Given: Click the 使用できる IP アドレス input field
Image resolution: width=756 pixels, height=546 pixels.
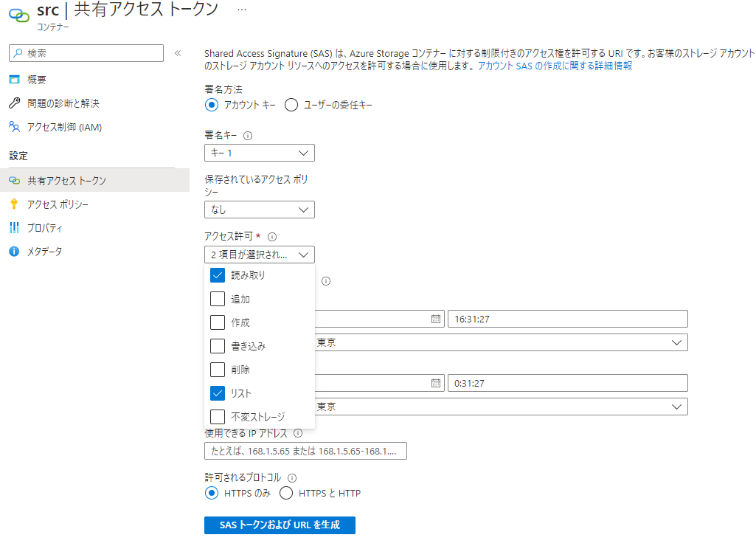Looking at the screenshot, I should [305, 451].
